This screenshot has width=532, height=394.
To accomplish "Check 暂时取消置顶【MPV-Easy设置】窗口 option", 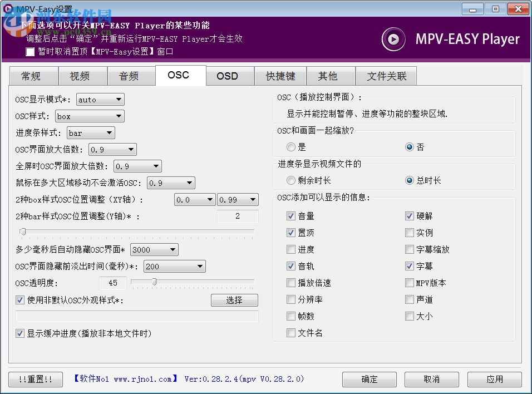I will 29,52.
